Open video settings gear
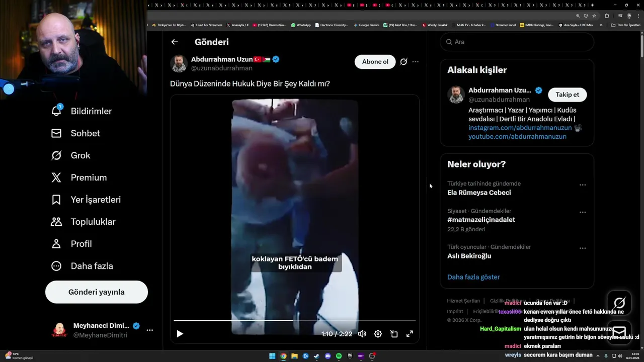644x362 pixels. 378,334
